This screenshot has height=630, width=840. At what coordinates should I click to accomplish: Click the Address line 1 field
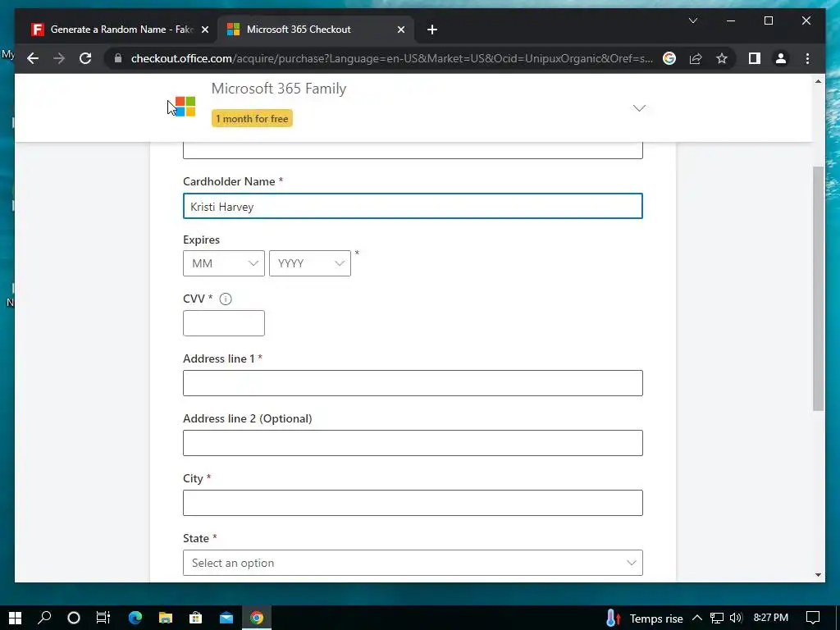413,383
